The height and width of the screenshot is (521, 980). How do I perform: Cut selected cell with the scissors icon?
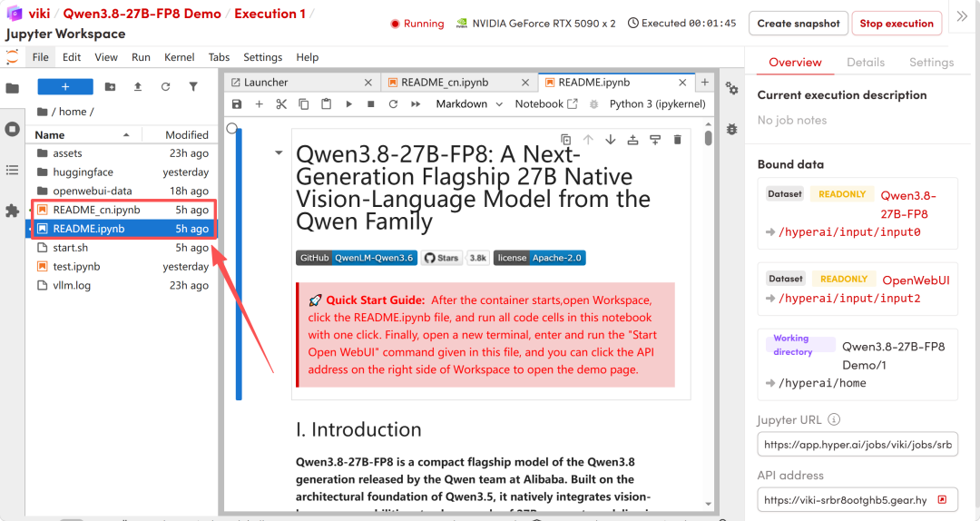click(x=281, y=103)
